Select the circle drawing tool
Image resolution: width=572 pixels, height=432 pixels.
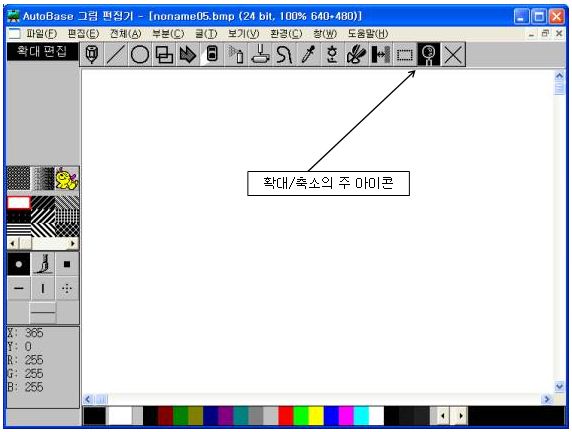pos(140,54)
